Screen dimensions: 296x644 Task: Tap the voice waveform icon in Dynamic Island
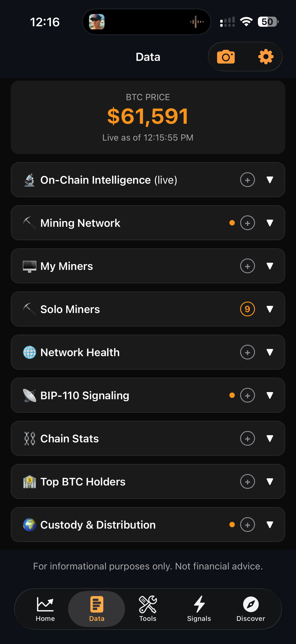pos(197,22)
